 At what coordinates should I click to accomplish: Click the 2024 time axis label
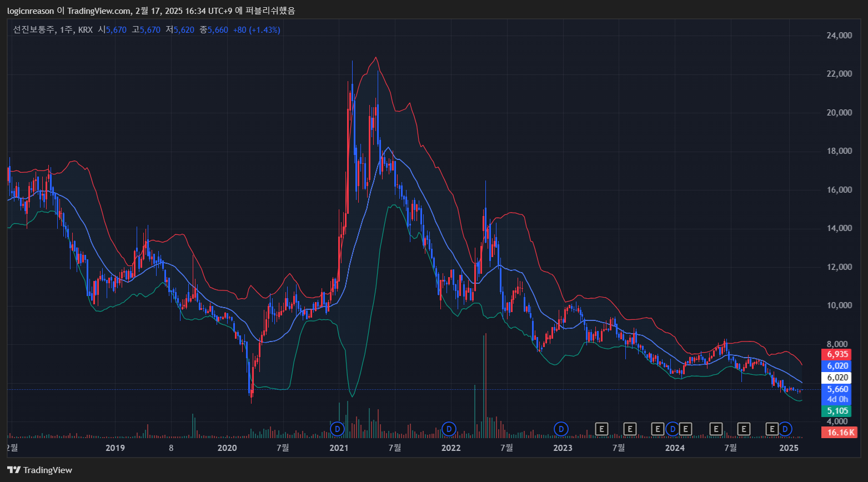coord(675,448)
